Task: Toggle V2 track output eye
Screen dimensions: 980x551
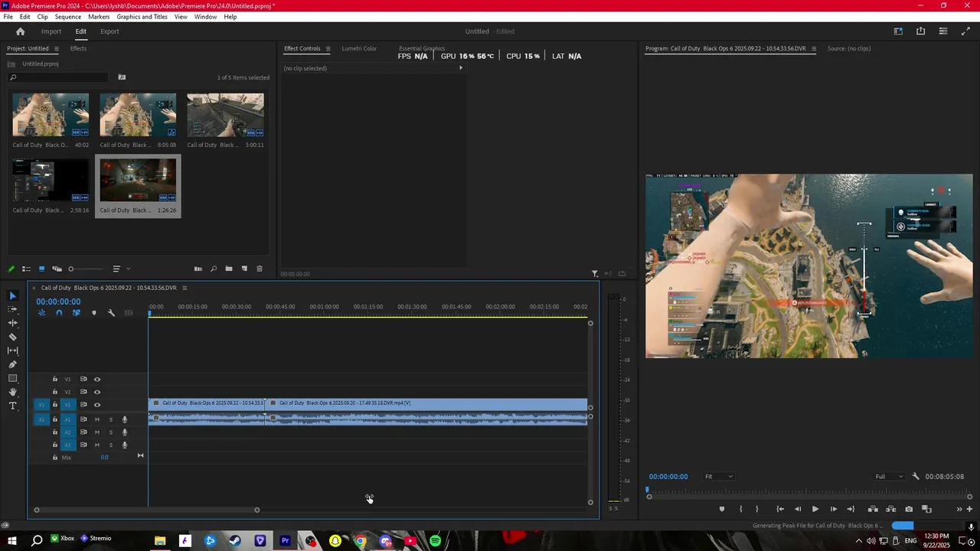Action: (96, 392)
